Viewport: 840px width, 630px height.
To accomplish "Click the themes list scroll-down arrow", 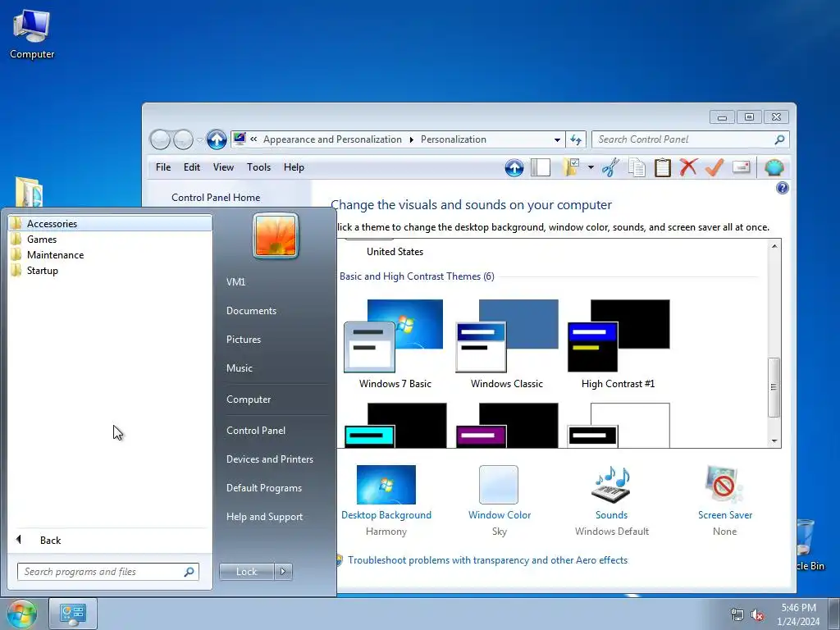I will pyautogui.click(x=774, y=441).
